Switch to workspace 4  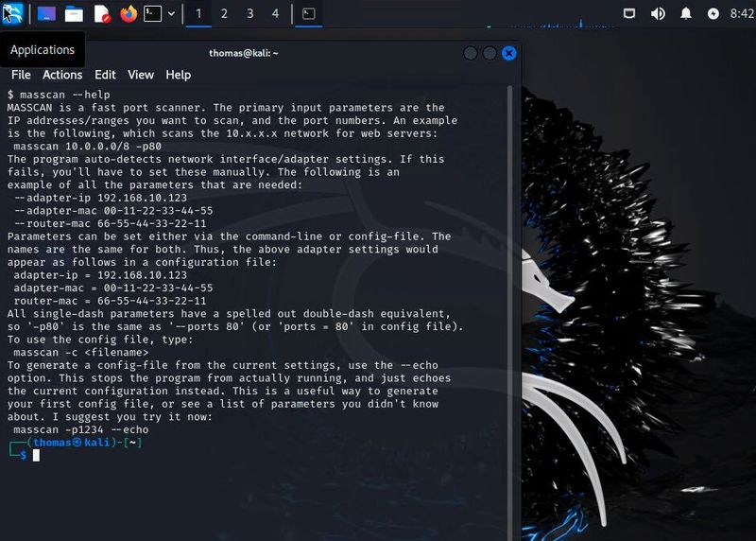coord(275,13)
